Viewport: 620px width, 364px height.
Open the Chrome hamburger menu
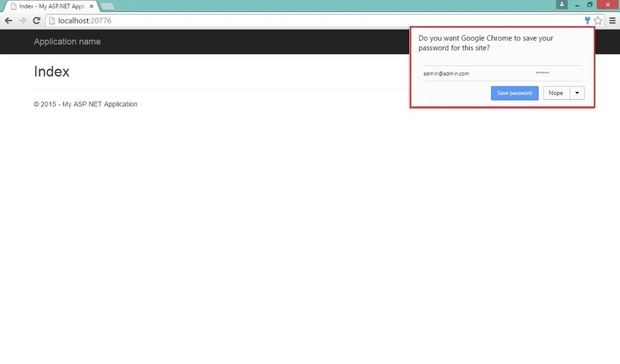(612, 21)
